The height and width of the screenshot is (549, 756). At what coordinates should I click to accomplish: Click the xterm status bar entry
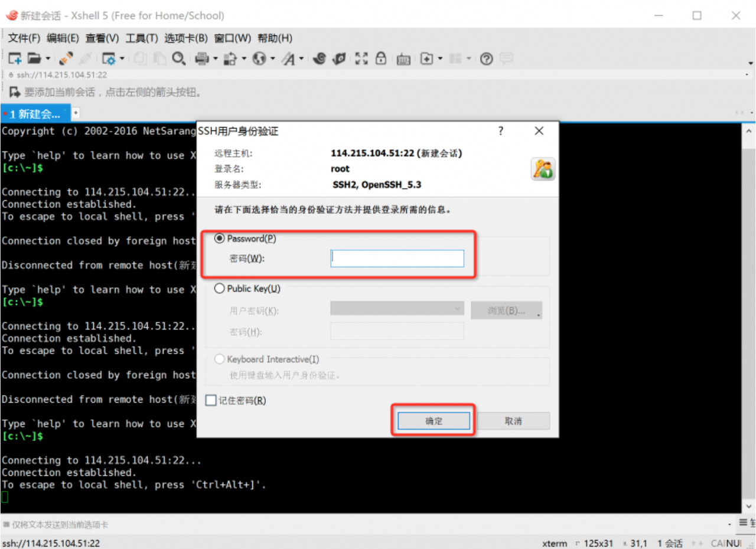[555, 543]
